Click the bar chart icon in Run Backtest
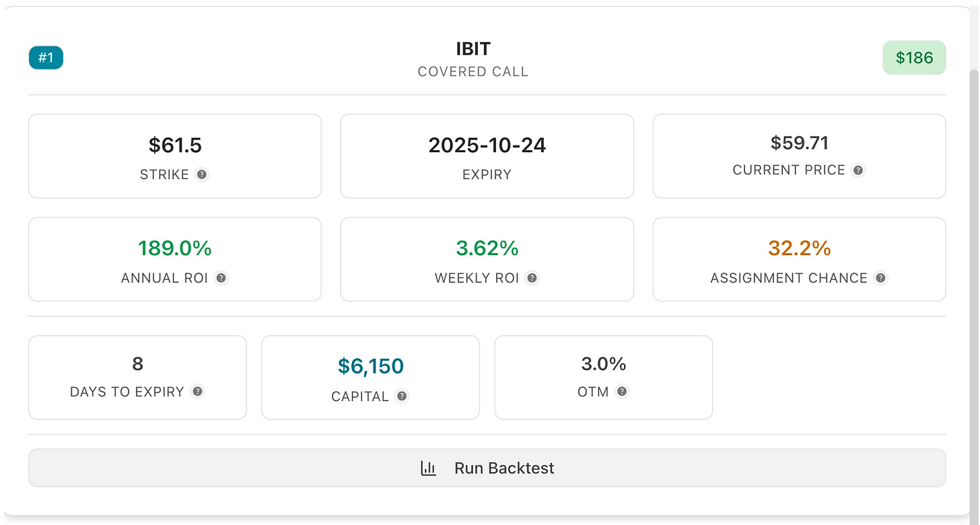The height and width of the screenshot is (525, 980). point(429,468)
